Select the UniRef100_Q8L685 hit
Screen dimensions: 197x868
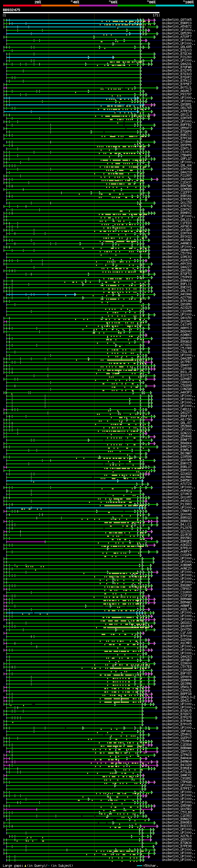177,47
